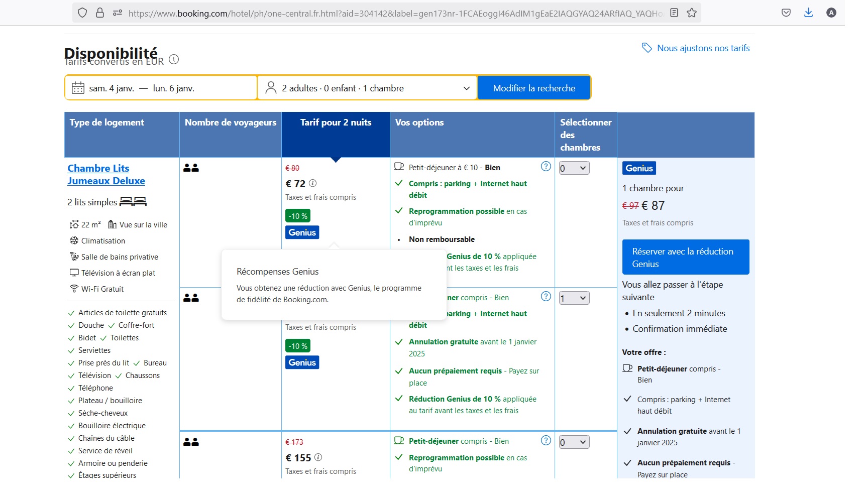Click info icon next to Disponibilité

[x=174, y=59]
